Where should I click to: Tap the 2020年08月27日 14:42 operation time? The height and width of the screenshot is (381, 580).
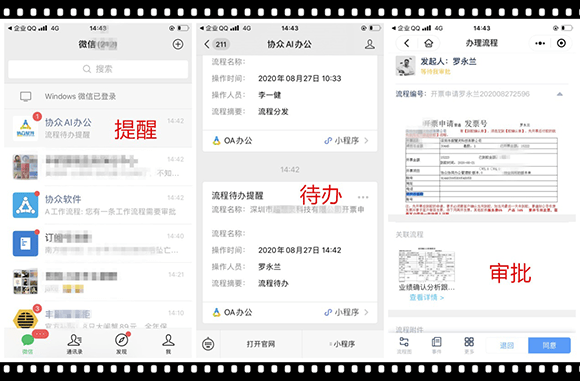300,250
